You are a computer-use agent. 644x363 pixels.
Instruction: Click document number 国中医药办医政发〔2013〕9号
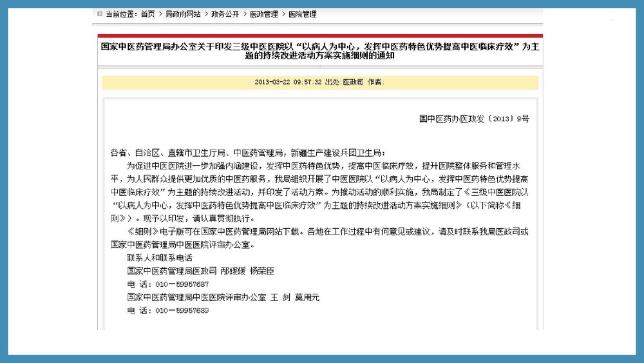click(475, 119)
